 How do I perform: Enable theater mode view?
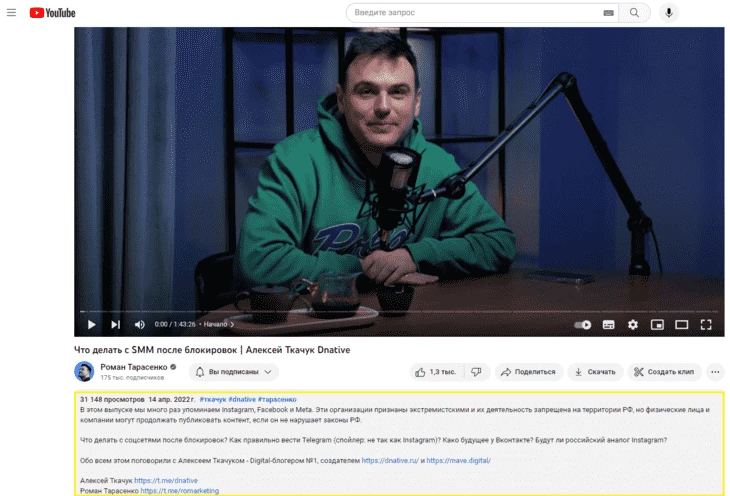[x=682, y=325]
